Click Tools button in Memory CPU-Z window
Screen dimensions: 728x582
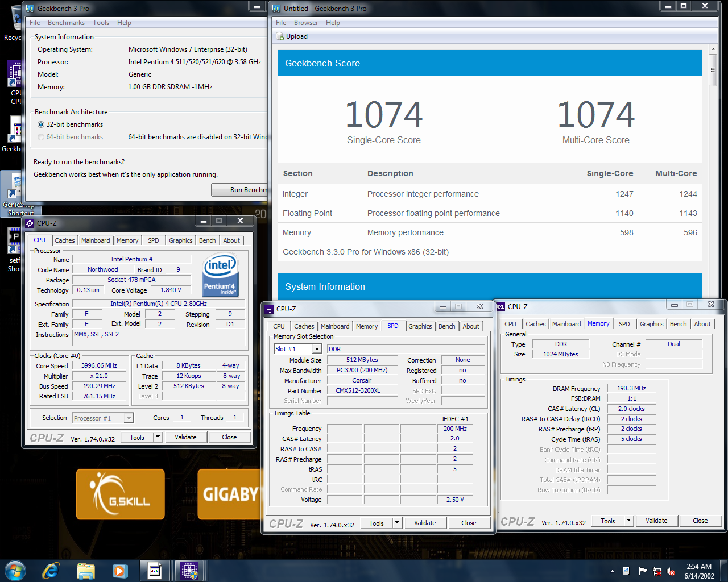click(x=608, y=521)
